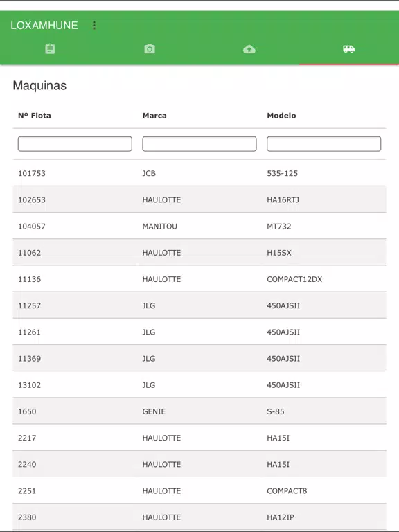This screenshot has width=399, height=532.
Task: Open the cloud upload tab
Action: pyautogui.click(x=249, y=50)
